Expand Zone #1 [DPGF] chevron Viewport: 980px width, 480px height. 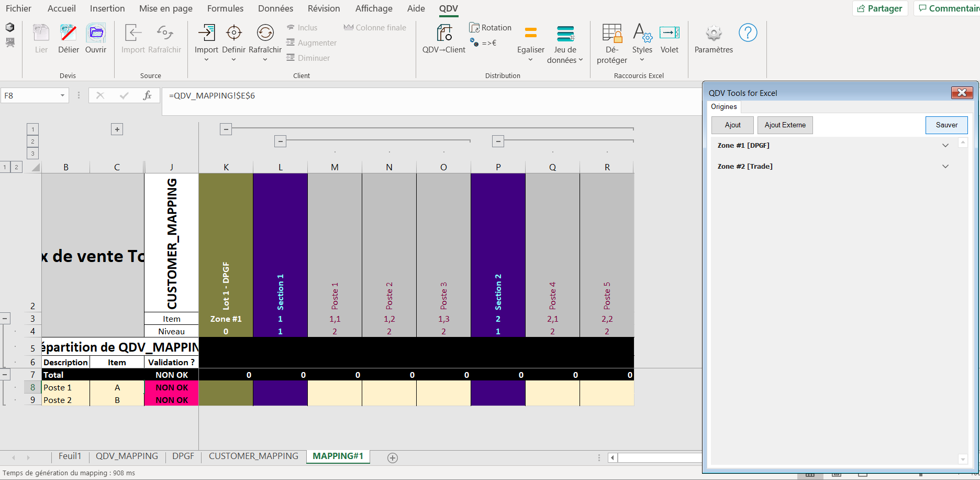945,146
